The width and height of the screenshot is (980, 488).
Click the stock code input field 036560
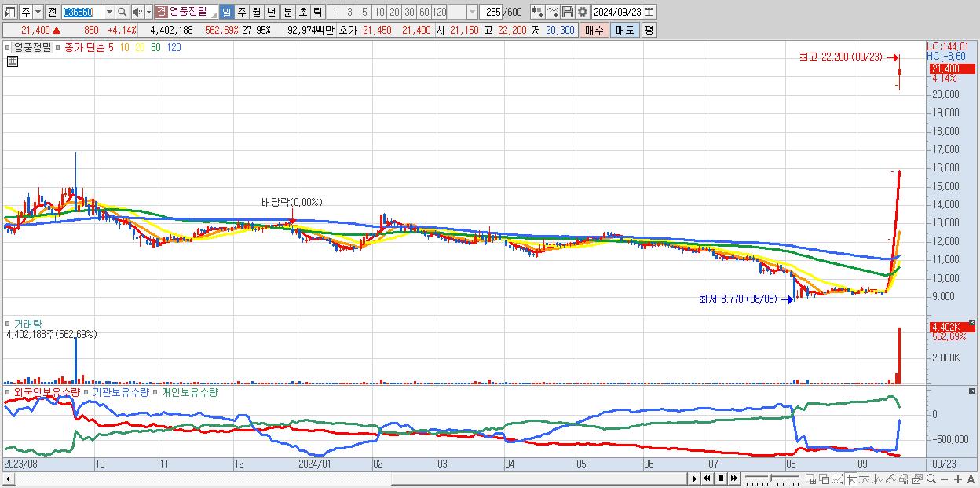(83, 12)
